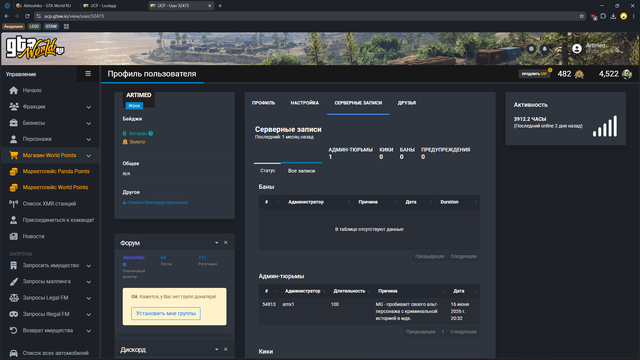Image resolution: width=640 pixels, height=360 pixels.
Task: Click the 482 points medal icon
Action: (x=579, y=74)
